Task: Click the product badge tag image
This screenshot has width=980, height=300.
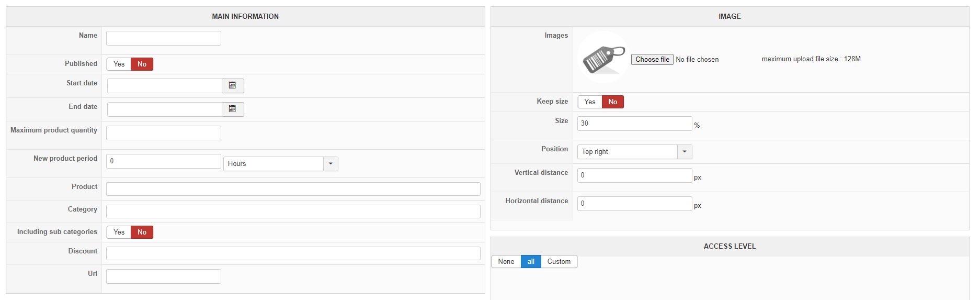Action: point(603,57)
